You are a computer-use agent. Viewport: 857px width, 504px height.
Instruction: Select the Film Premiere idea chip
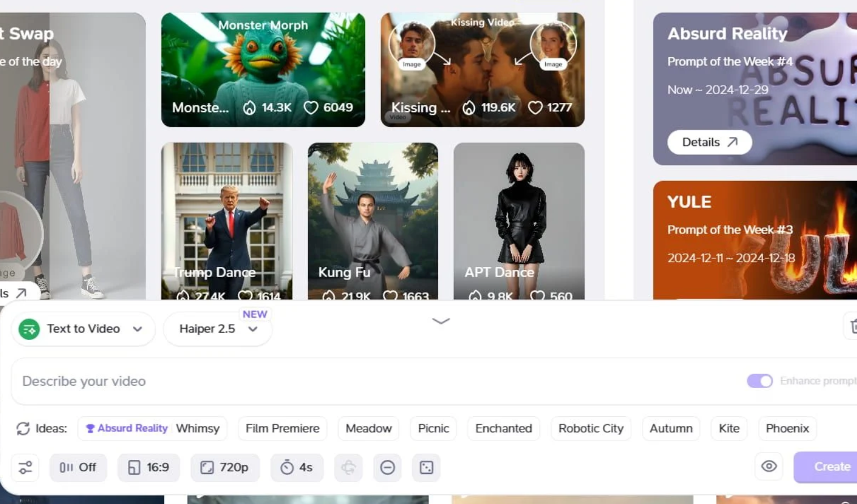pos(282,429)
